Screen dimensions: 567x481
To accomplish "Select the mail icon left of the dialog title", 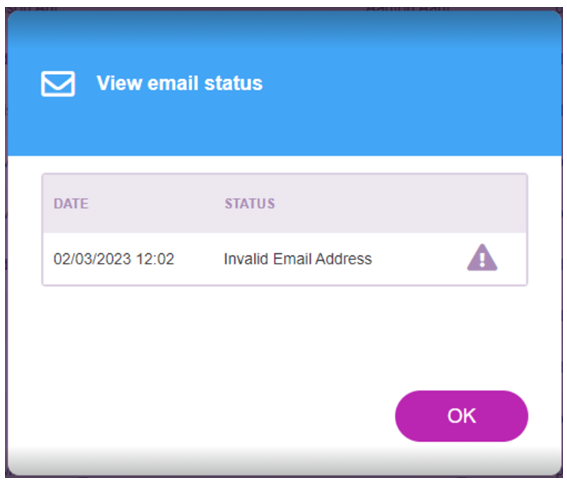I will pos(58,84).
